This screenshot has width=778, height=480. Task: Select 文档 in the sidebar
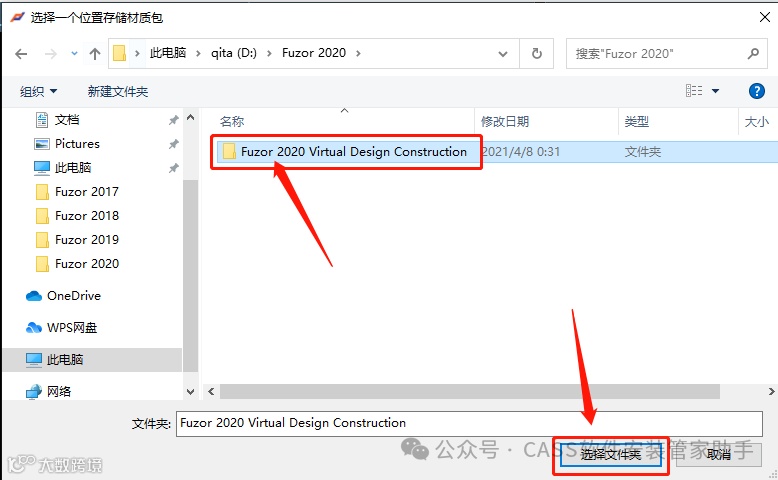click(67, 120)
